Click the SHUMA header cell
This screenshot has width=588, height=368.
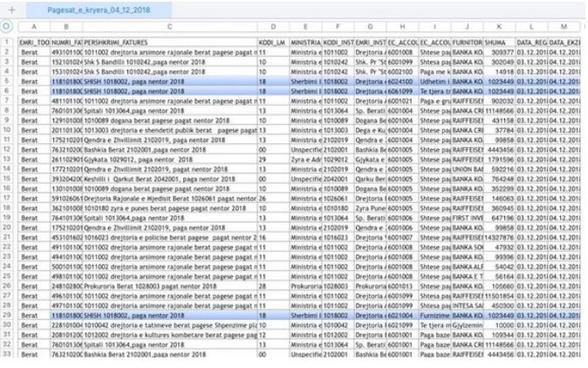pyautogui.click(x=499, y=43)
